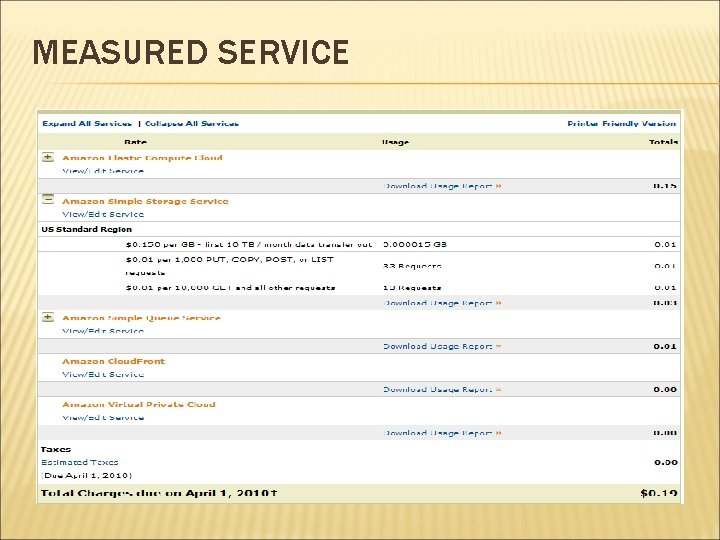
Task: Click the PUT, COPY, POST rate text
Action: (x=230, y=266)
